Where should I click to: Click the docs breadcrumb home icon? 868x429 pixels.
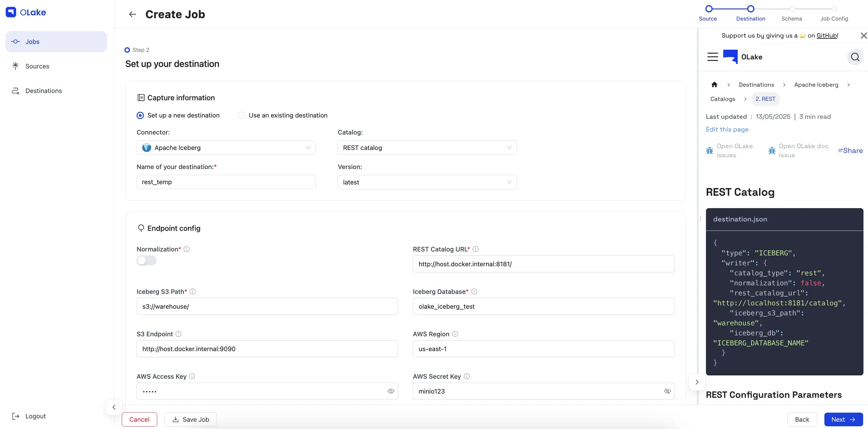coord(714,85)
